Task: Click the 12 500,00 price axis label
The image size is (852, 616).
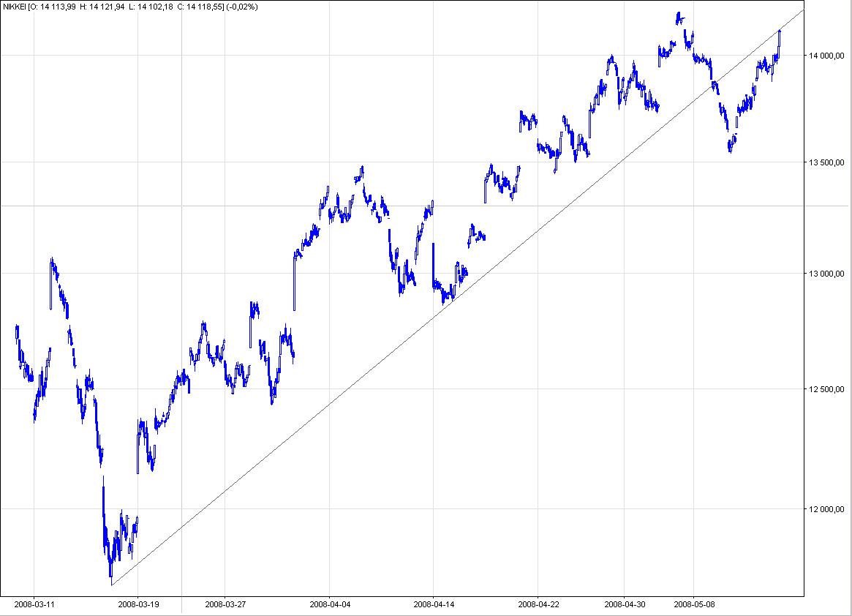Action: click(826, 388)
